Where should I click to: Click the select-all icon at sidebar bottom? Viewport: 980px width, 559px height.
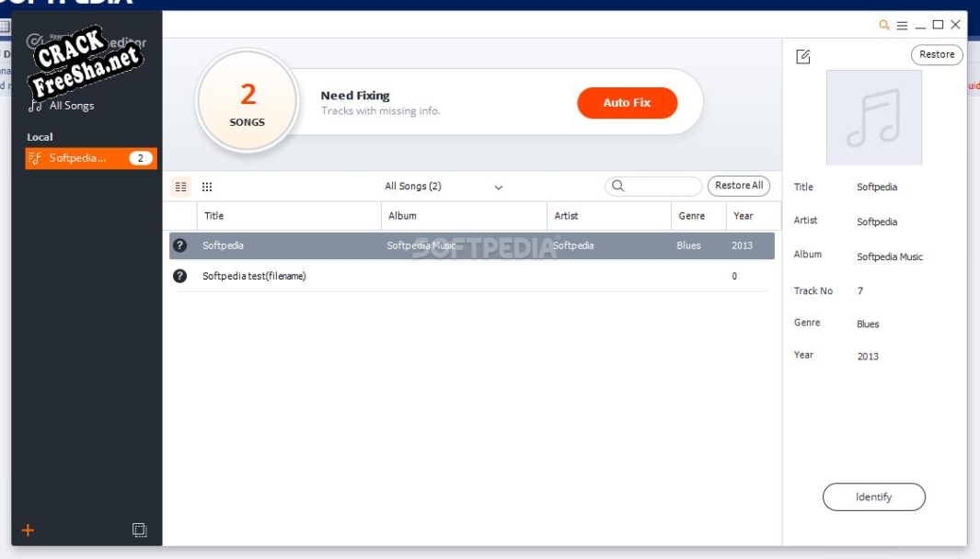click(x=139, y=530)
